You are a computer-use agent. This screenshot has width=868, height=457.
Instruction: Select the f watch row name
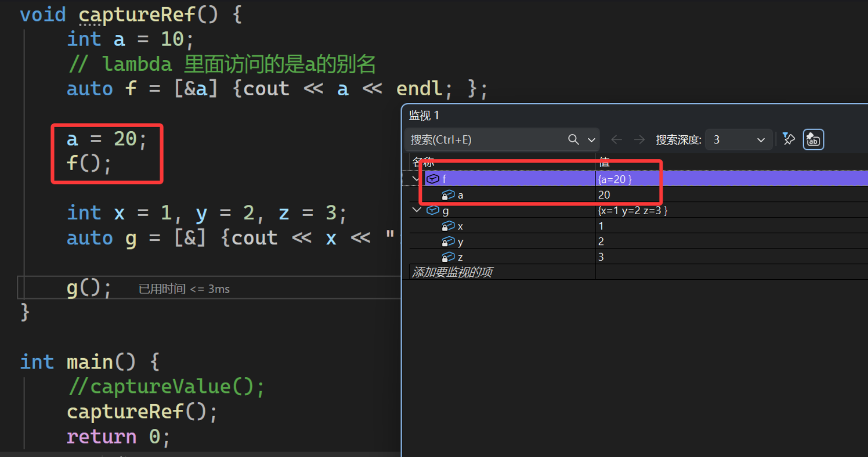click(444, 179)
